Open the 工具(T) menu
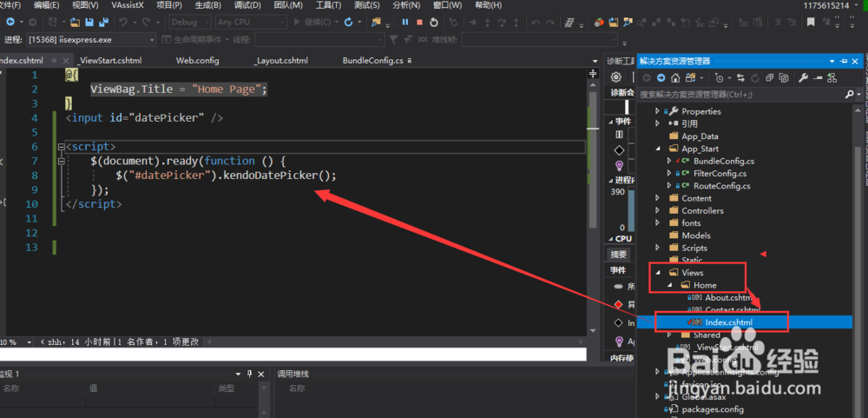 click(x=328, y=5)
